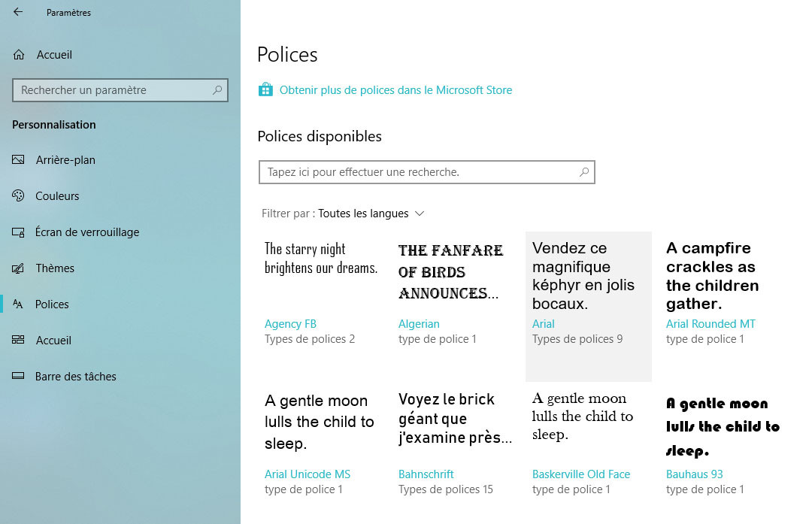Click the back arrow icon
Image resolution: width=812 pixels, height=524 pixels.
(x=18, y=12)
